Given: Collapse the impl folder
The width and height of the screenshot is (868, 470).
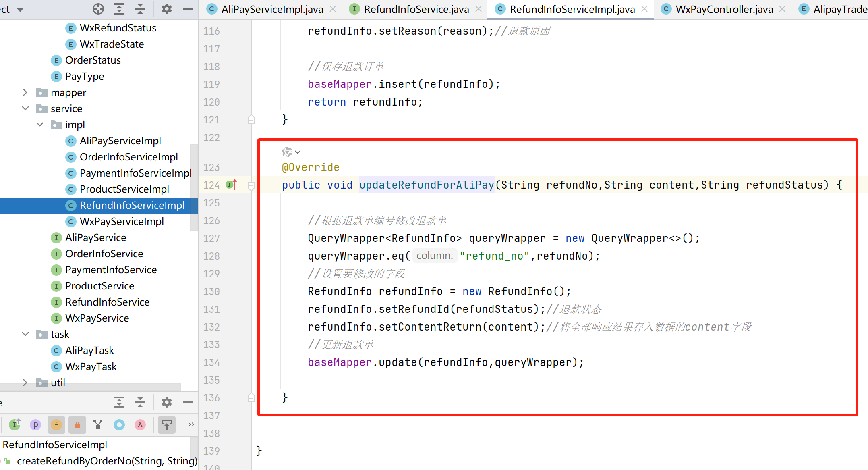Looking at the screenshot, I should (x=40, y=125).
